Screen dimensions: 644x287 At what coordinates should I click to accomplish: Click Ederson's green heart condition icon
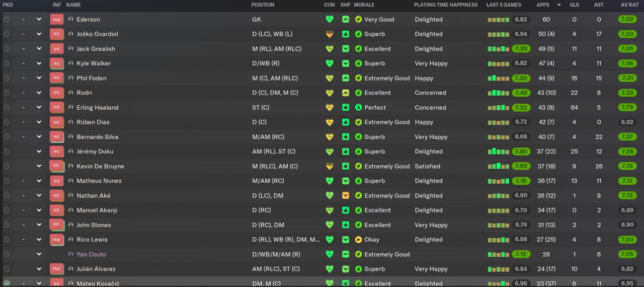(330, 20)
